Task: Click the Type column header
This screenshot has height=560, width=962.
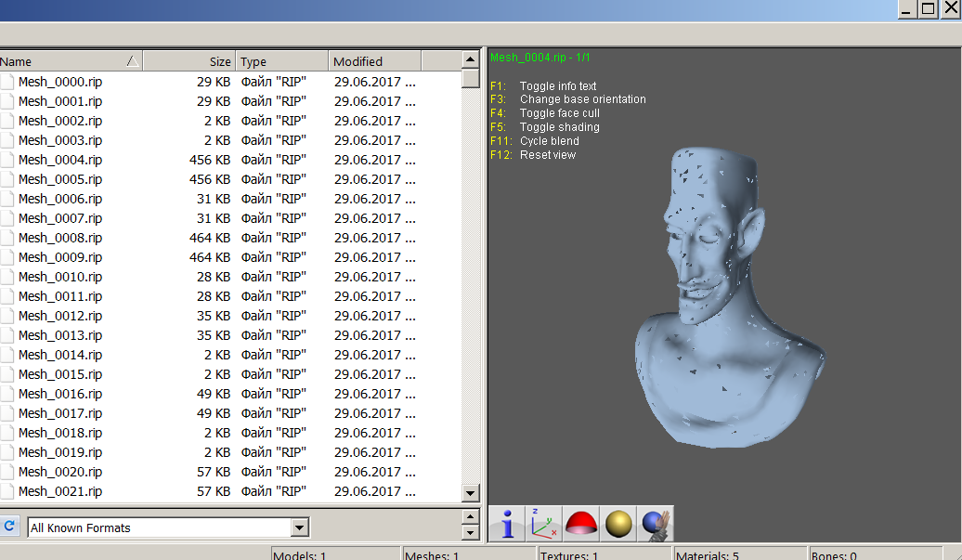Action: click(281, 61)
